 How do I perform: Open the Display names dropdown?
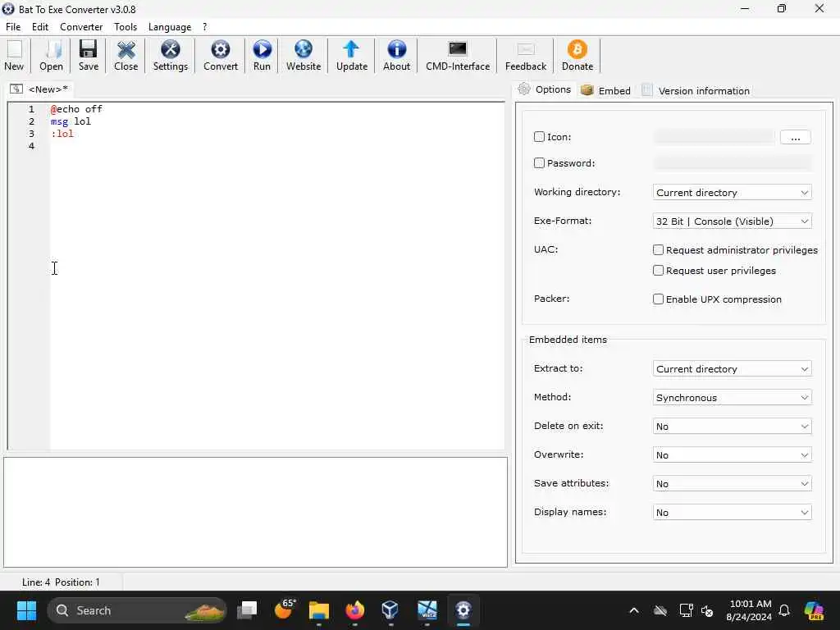coord(732,512)
